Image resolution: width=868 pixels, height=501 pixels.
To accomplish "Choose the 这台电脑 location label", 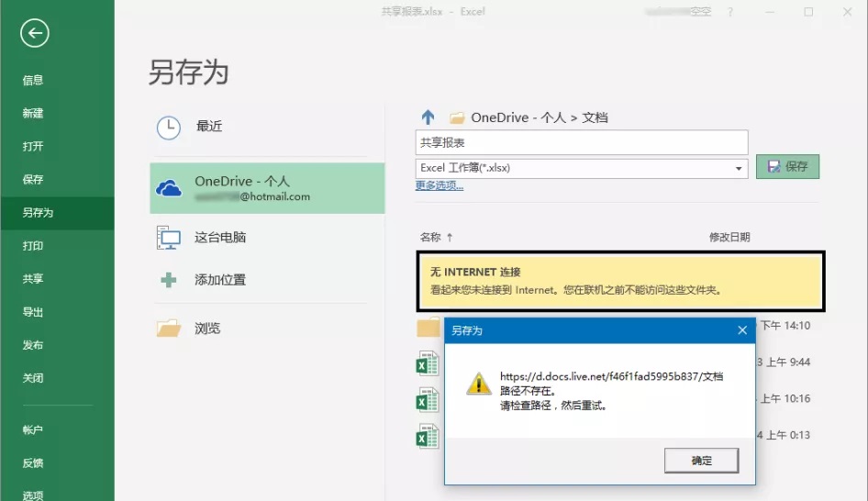I will pyautogui.click(x=220, y=238).
